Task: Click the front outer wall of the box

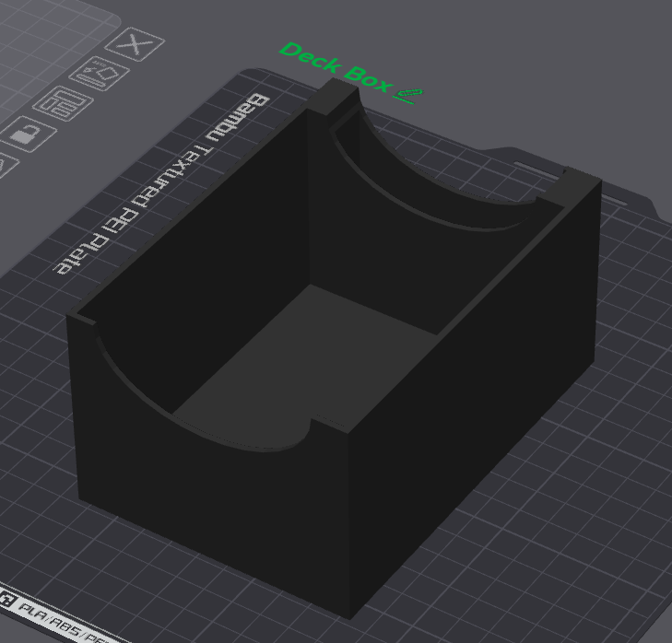Action: pos(212,516)
